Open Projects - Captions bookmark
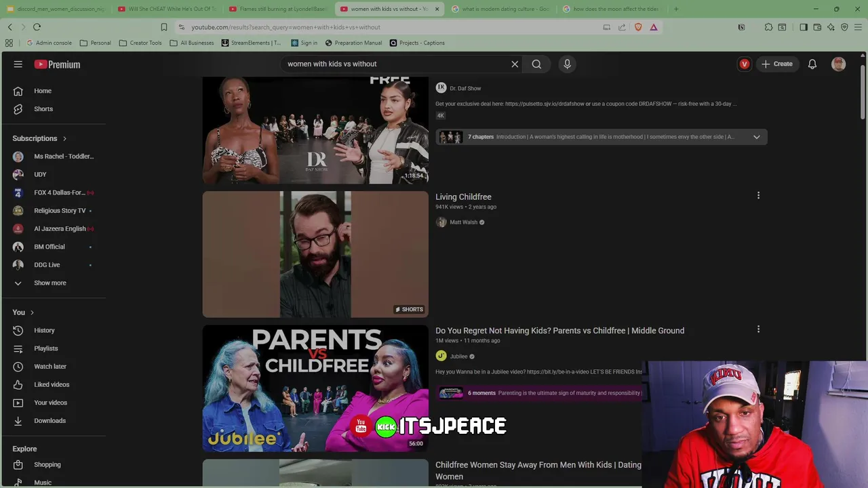This screenshot has width=868, height=488. coord(417,43)
